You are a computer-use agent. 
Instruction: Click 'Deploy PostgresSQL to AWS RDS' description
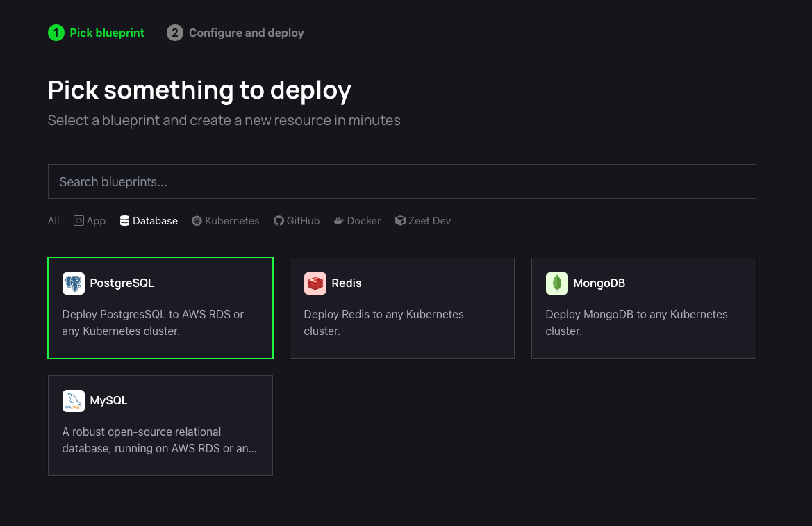[x=153, y=322]
